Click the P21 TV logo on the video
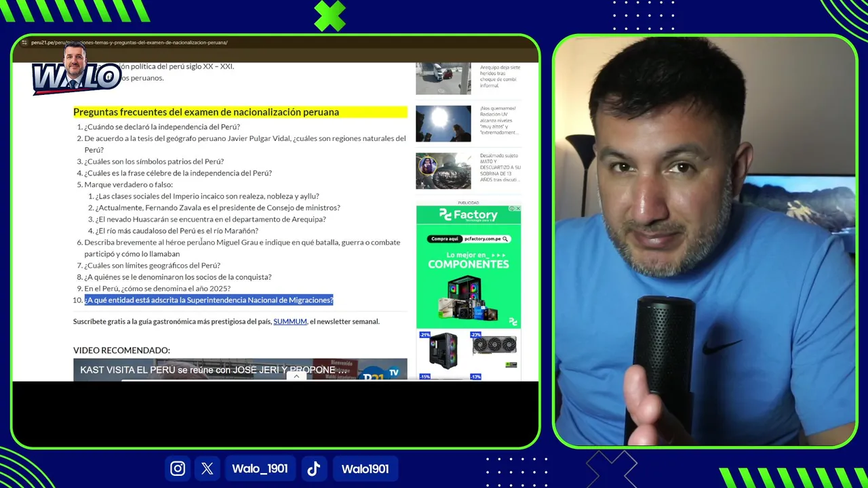This screenshot has height=488, width=868. [380, 373]
